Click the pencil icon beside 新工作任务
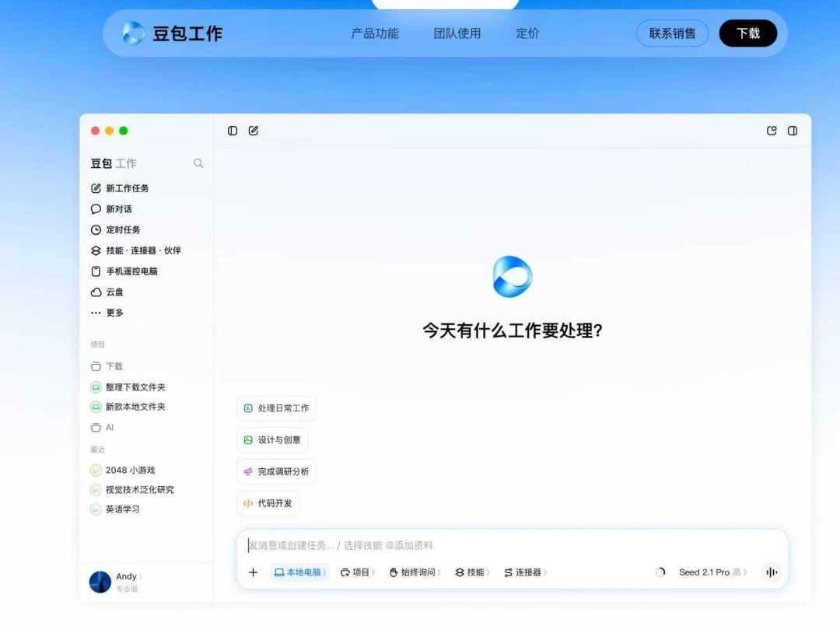The width and height of the screenshot is (840, 626). (96, 188)
